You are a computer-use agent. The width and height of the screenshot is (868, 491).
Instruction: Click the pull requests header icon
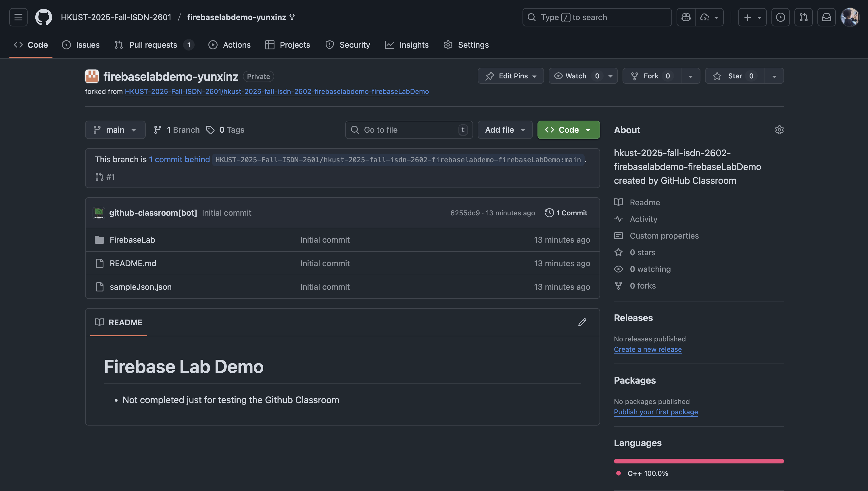click(x=803, y=17)
